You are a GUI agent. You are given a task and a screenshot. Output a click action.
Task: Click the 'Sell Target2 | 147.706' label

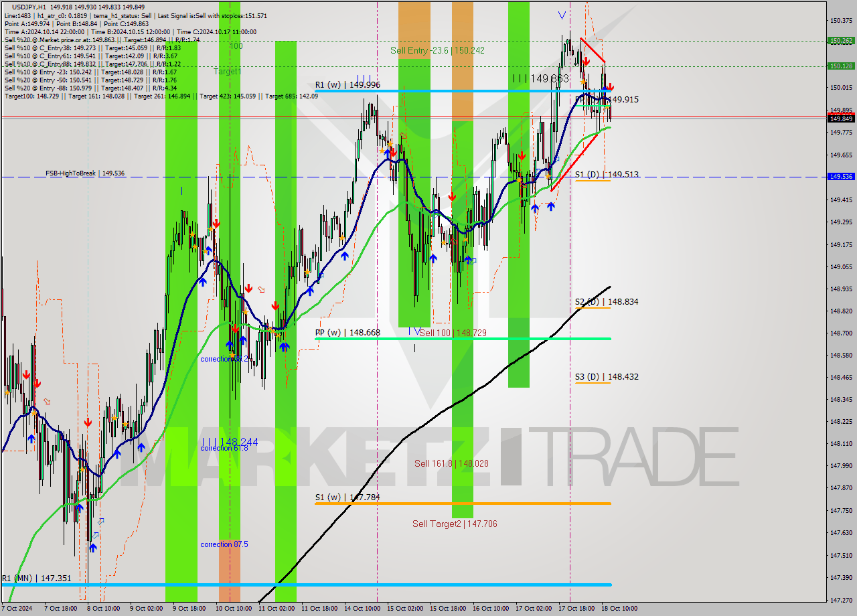pos(455,524)
